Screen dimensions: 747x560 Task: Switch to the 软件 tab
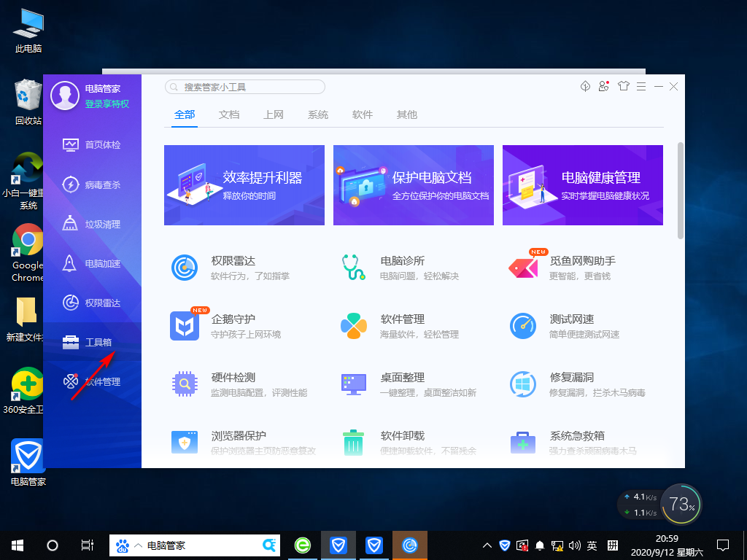coord(363,114)
